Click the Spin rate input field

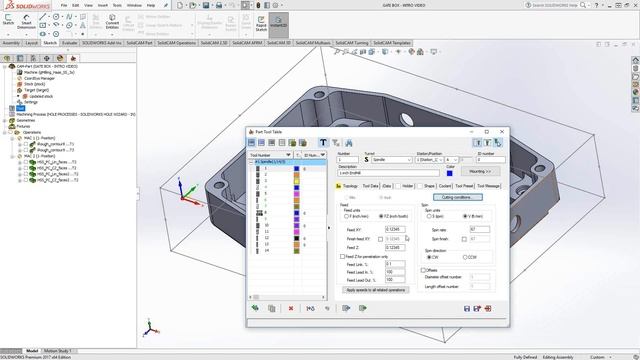pos(480,229)
